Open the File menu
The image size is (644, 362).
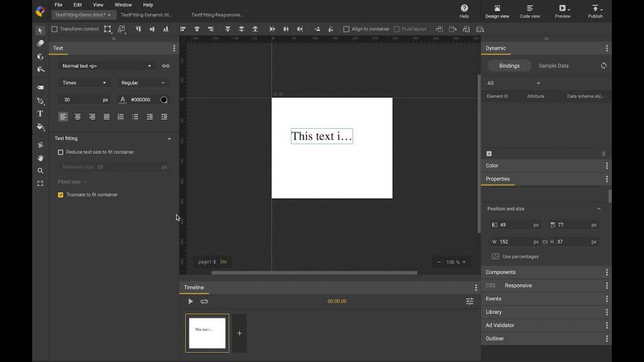(x=58, y=5)
